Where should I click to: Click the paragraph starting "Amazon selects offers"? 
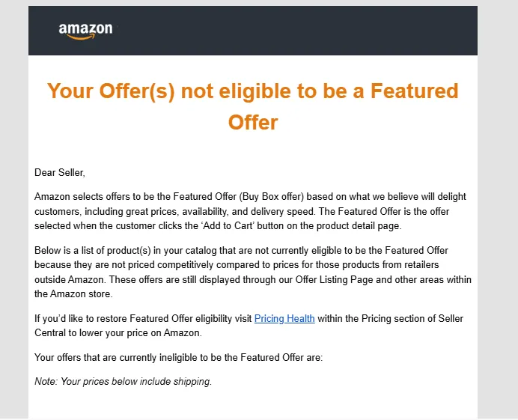pyautogui.click(x=250, y=211)
